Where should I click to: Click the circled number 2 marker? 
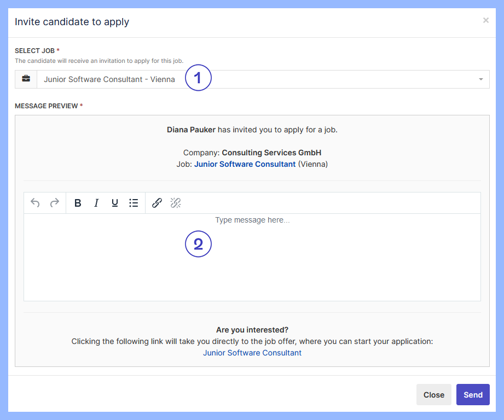point(198,244)
